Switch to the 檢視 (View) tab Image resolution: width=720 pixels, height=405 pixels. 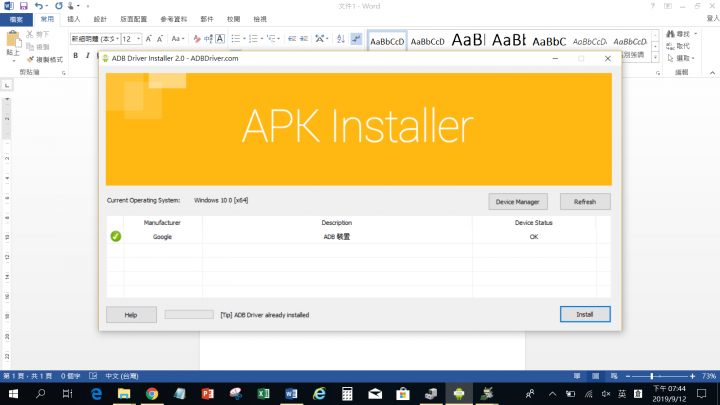click(x=260, y=19)
